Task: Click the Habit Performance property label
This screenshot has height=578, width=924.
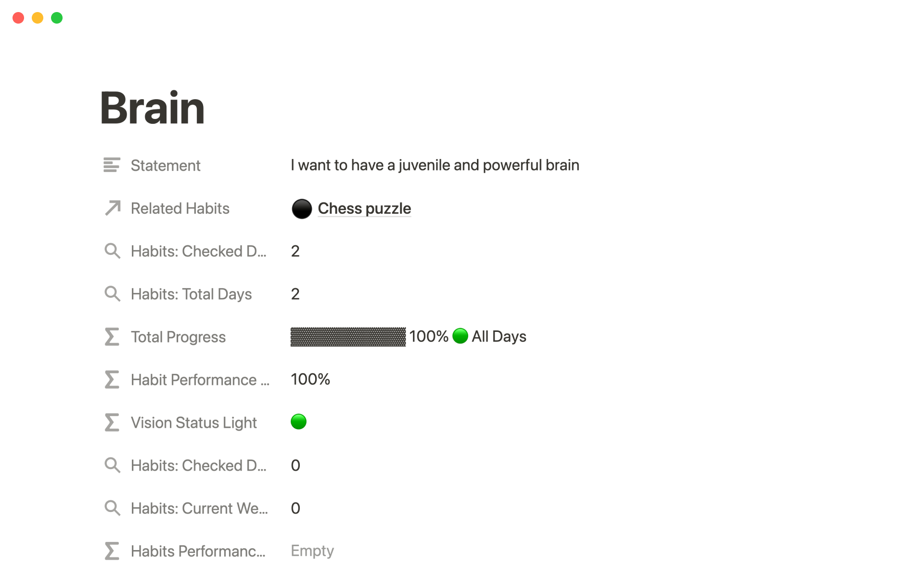Action: 200,380
